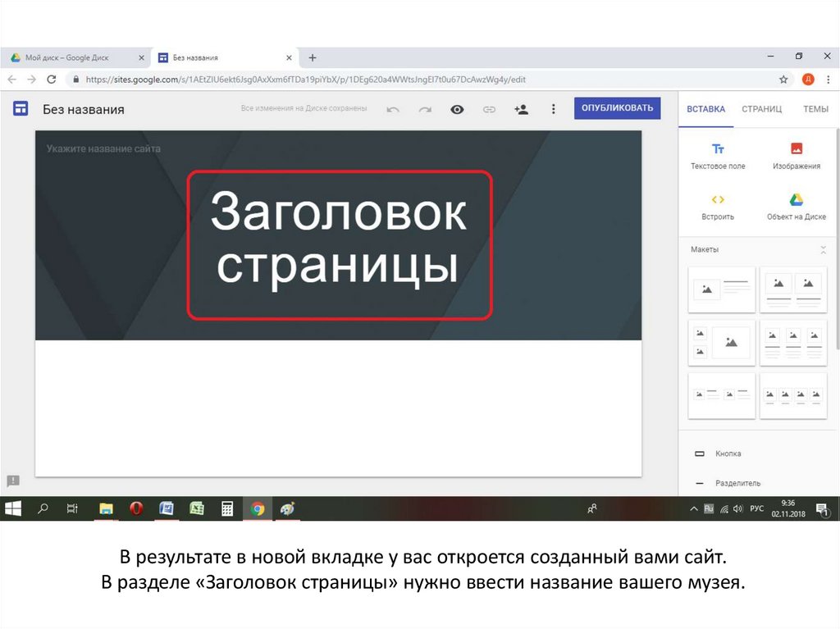Screen dimensions: 840x629
Task: Click the copy link icon
Action: 489,109
